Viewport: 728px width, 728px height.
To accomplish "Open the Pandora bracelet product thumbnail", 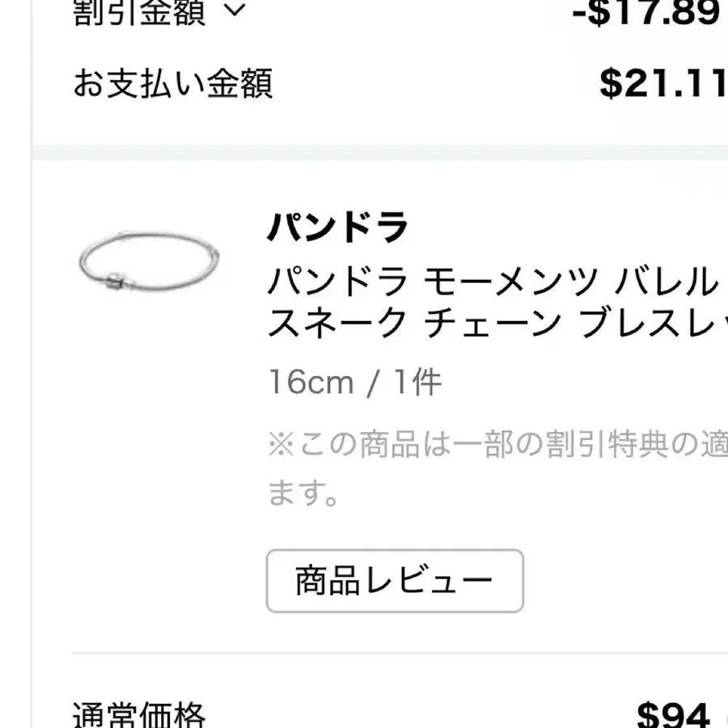I will click(x=150, y=260).
